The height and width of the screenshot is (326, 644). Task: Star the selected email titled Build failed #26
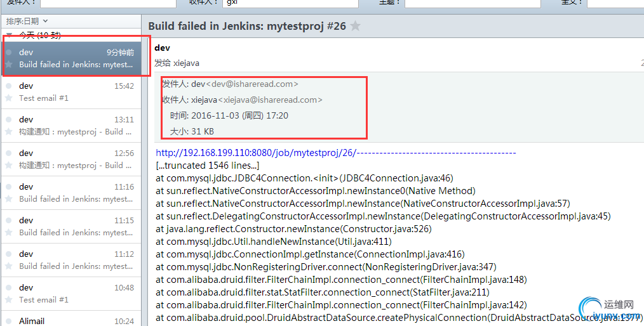click(356, 26)
